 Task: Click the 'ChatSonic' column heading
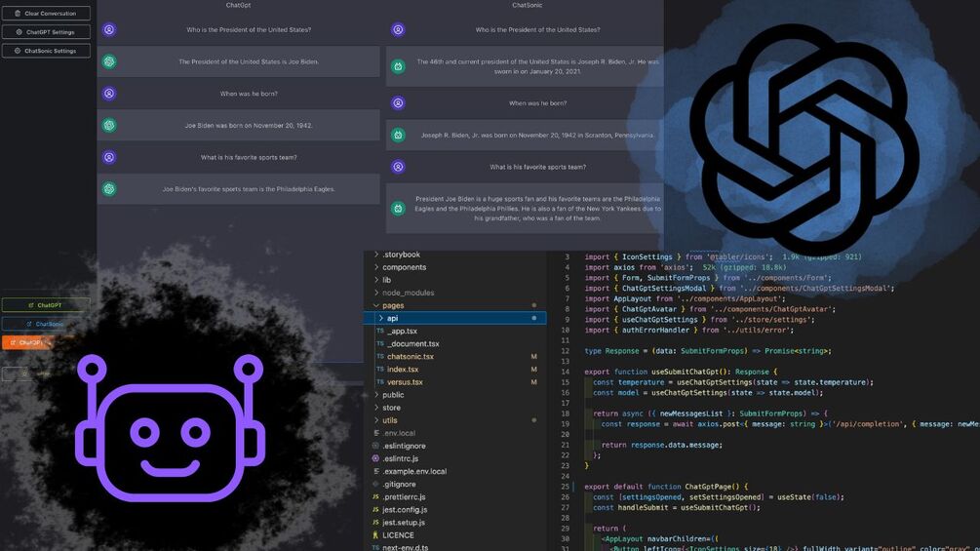(527, 5)
